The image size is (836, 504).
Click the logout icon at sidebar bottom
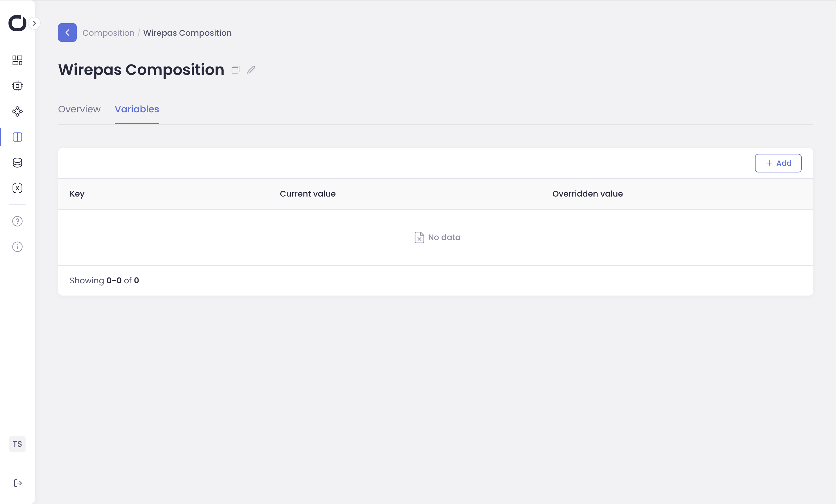[18, 483]
